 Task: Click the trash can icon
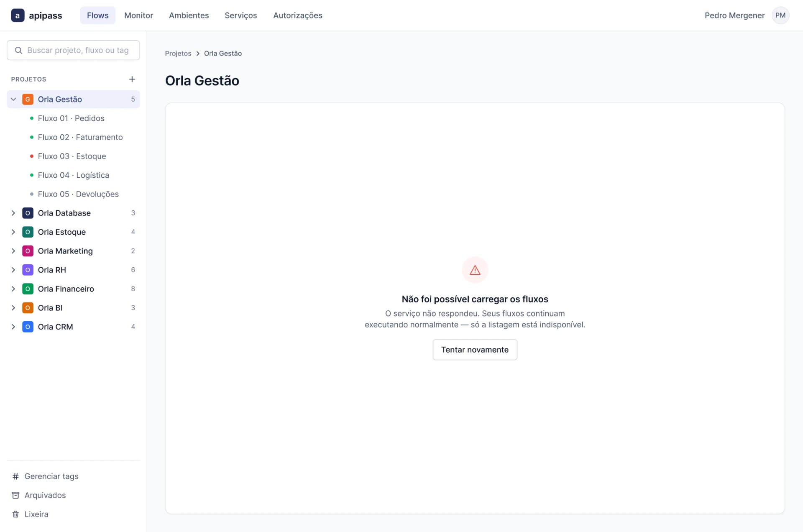(15, 514)
